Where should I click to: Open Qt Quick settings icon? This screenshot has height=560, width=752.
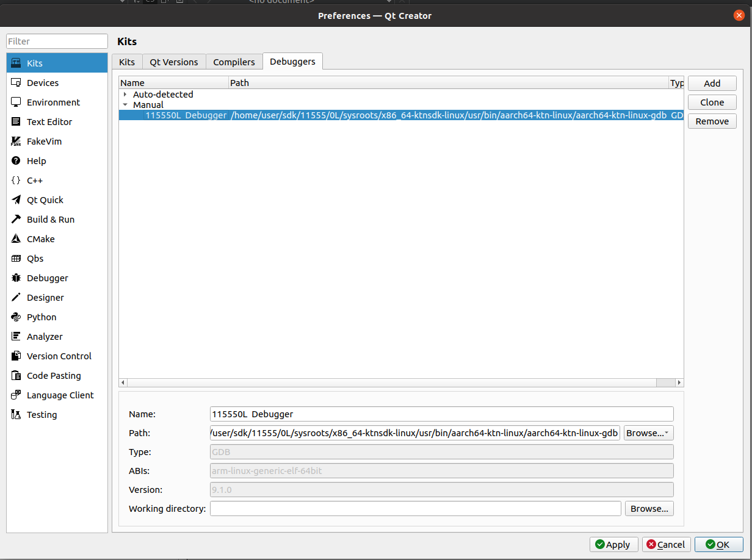(16, 200)
